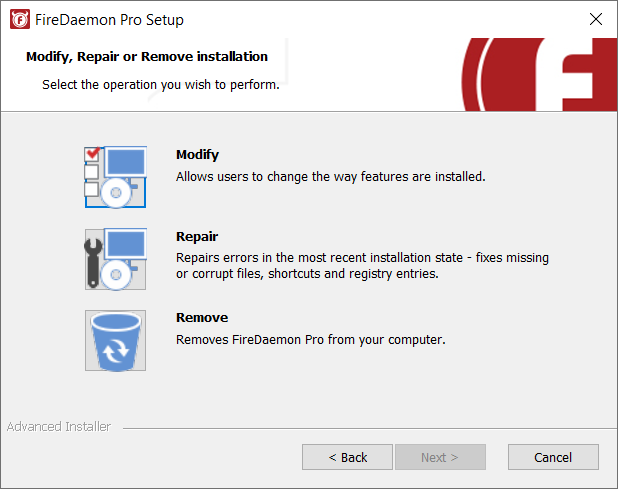This screenshot has width=618, height=489.
Task: Click the 'Modify, Repair or Remove installation' heading
Action: point(147,57)
